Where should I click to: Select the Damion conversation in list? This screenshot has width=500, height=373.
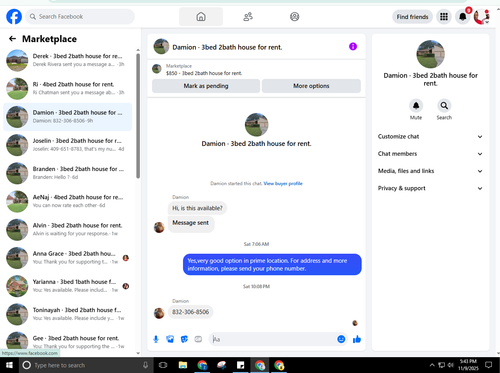(68, 117)
